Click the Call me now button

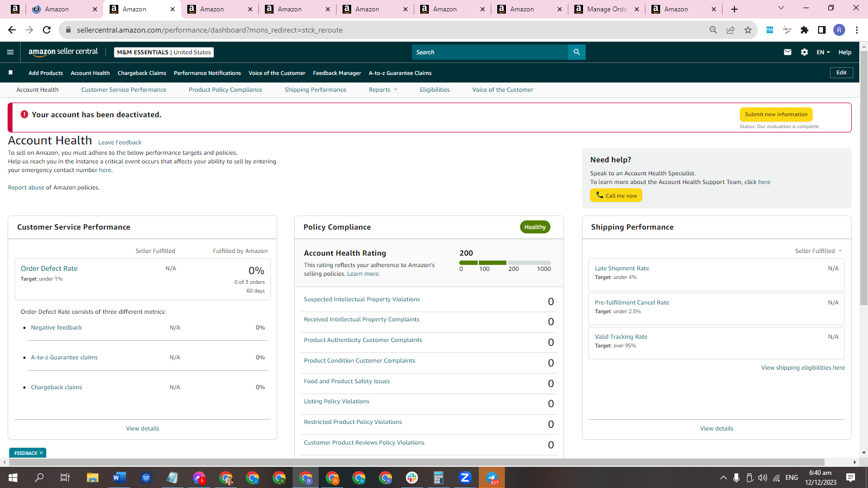point(616,195)
